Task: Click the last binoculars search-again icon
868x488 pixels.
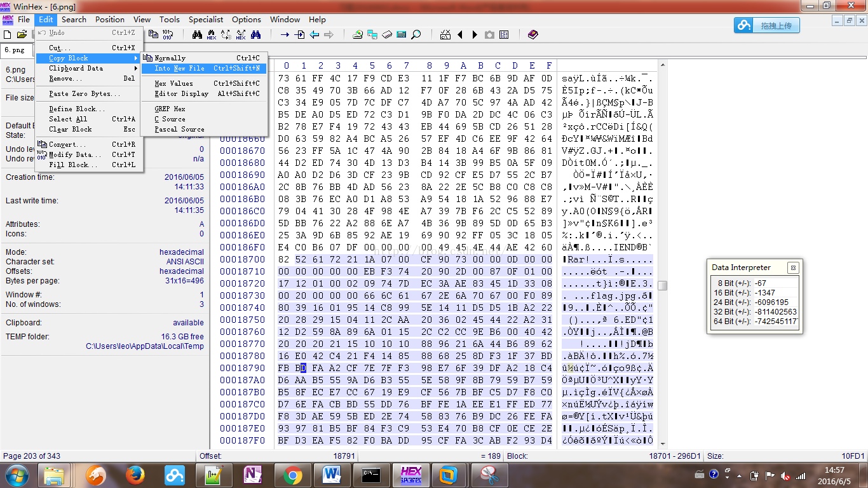Action: (x=255, y=34)
